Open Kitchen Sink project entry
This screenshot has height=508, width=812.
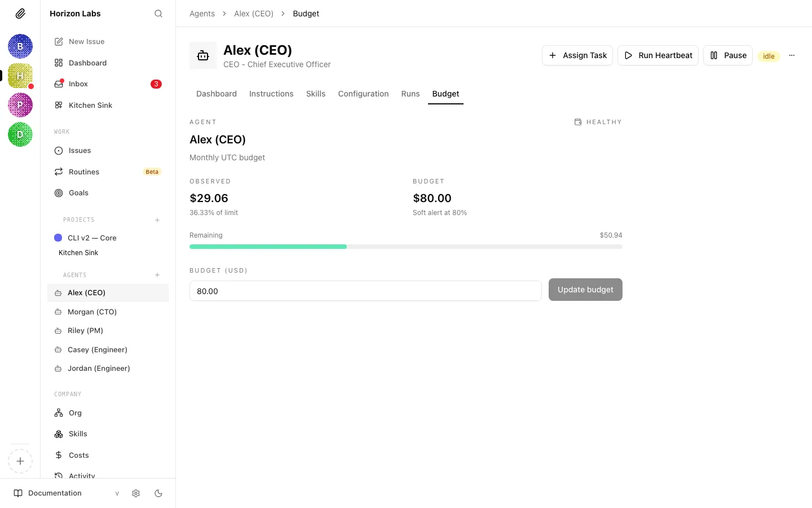pyautogui.click(x=78, y=253)
